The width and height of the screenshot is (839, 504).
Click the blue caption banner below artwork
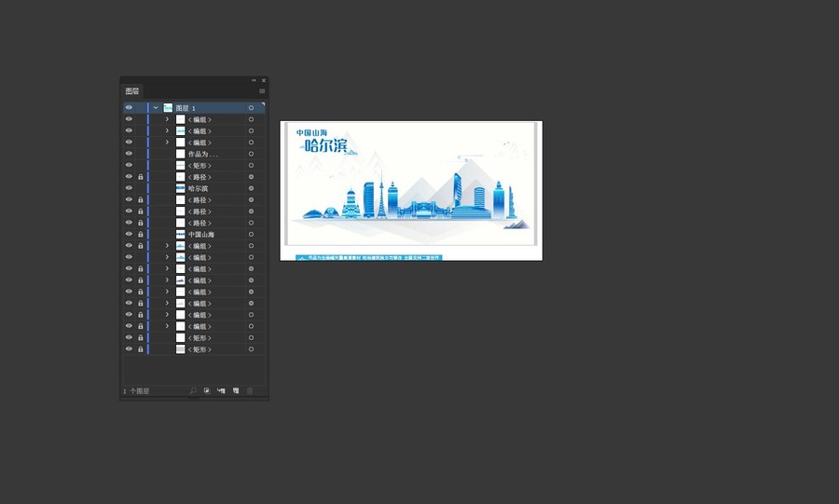point(368,258)
